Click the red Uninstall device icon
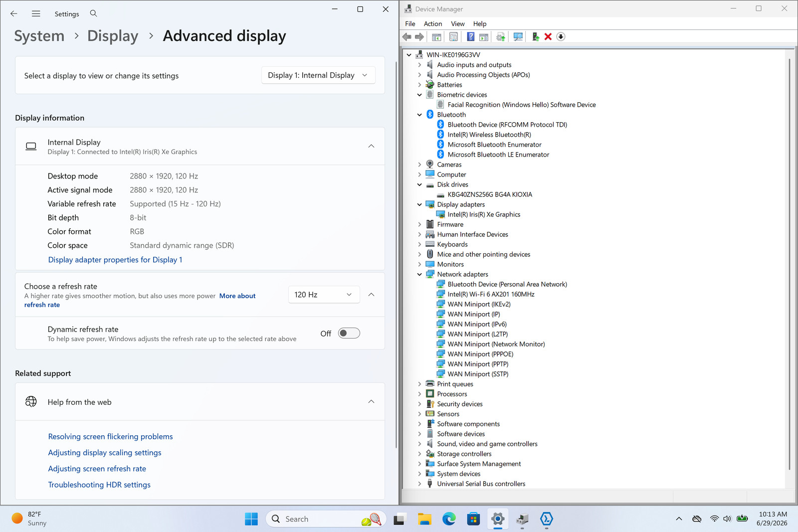 tap(548, 37)
